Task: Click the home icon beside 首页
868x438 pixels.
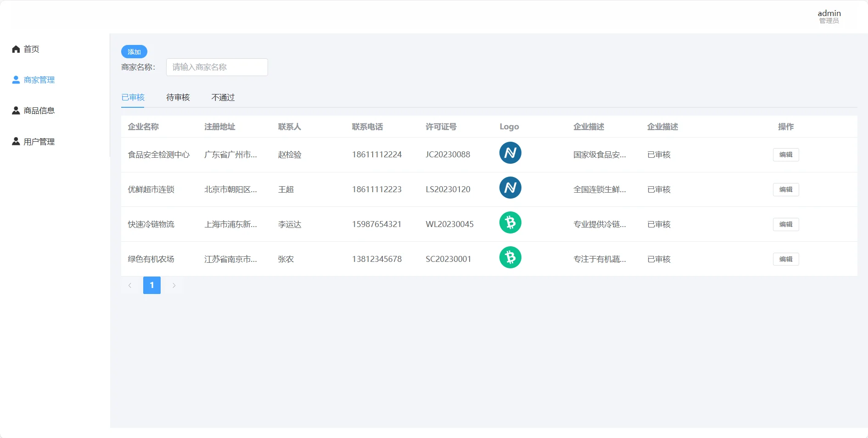Action: point(16,49)
